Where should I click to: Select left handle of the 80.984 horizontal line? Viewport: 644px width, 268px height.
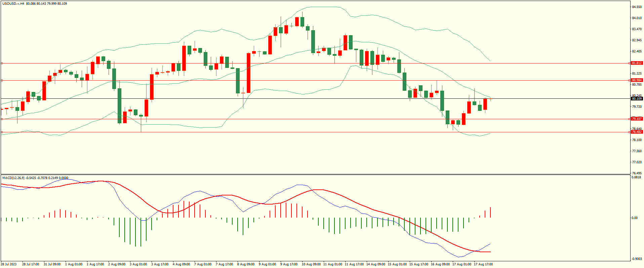point(2,80)
